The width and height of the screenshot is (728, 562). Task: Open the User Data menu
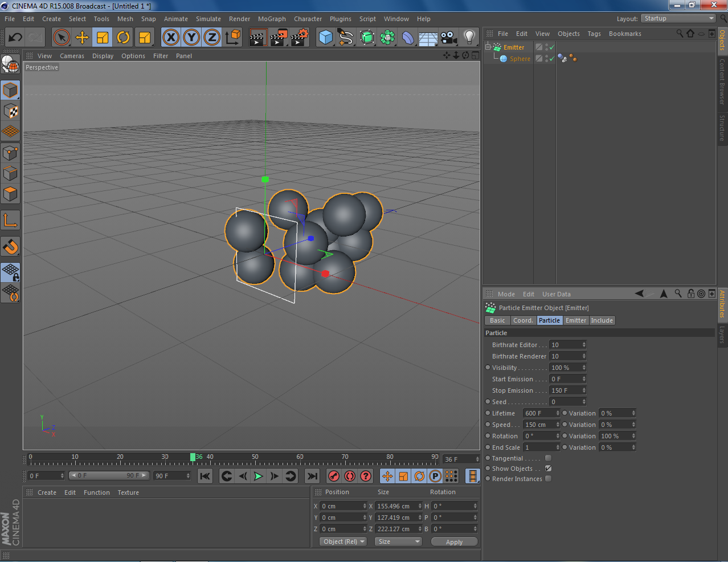(557, 294)
